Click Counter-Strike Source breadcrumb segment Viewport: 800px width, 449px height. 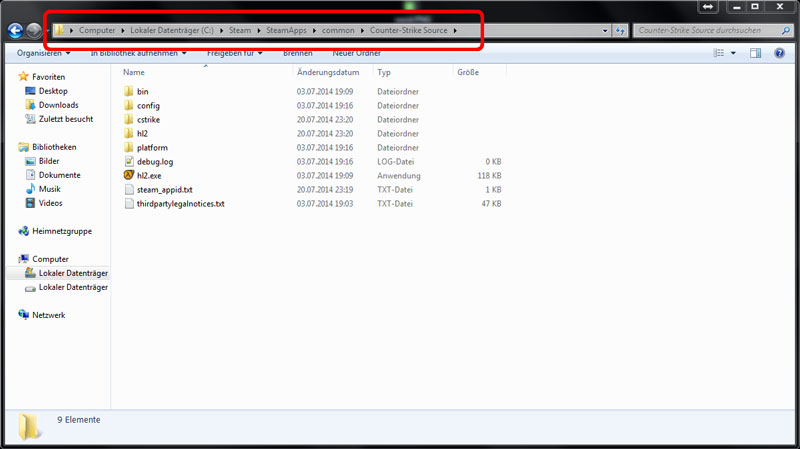coord(408,31)
